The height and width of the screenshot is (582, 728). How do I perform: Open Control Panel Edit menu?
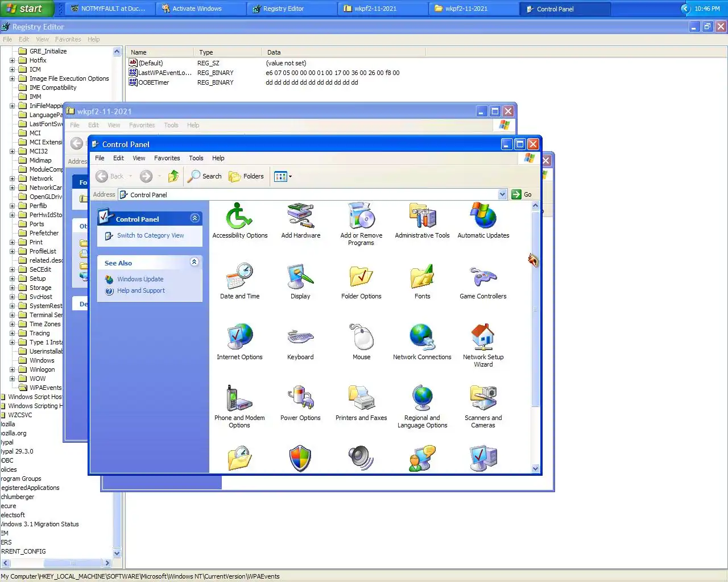tap(118, 158)
